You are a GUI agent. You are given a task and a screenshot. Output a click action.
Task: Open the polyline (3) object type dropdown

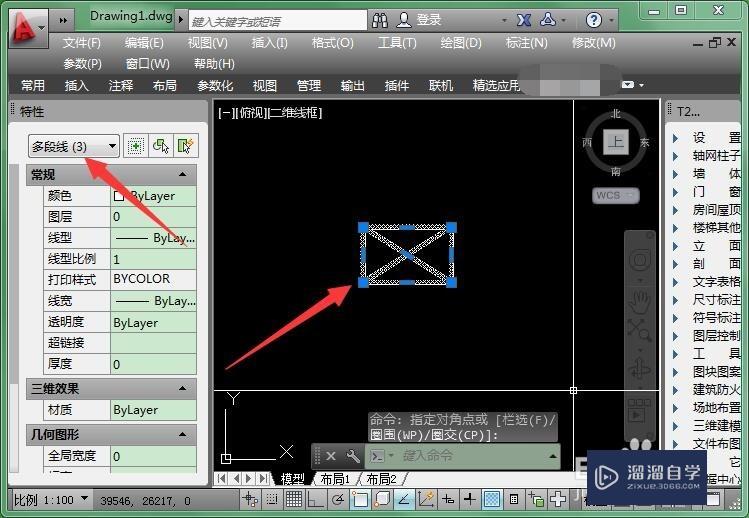[x=74, y=146]
